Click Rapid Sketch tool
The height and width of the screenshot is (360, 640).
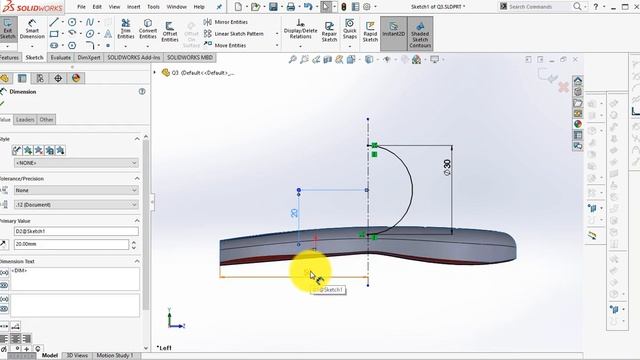click(x=370, y=31)
